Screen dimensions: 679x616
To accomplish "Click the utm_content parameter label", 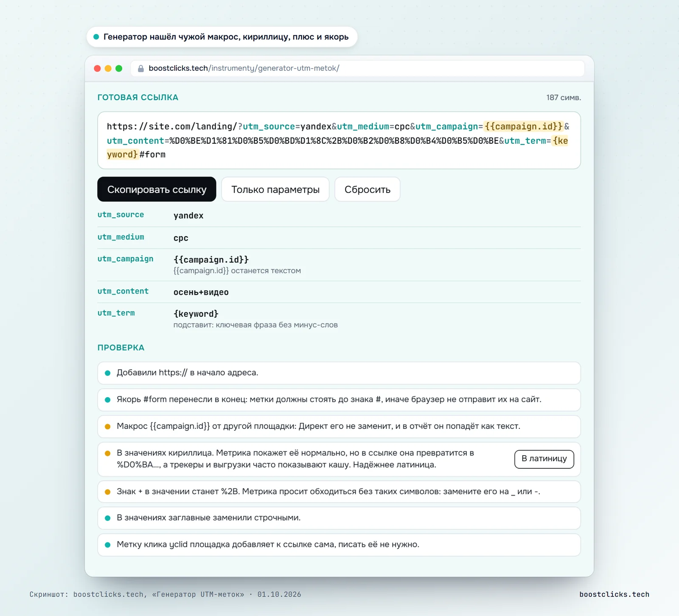I will pyautogui.click(x=123, y=291).
